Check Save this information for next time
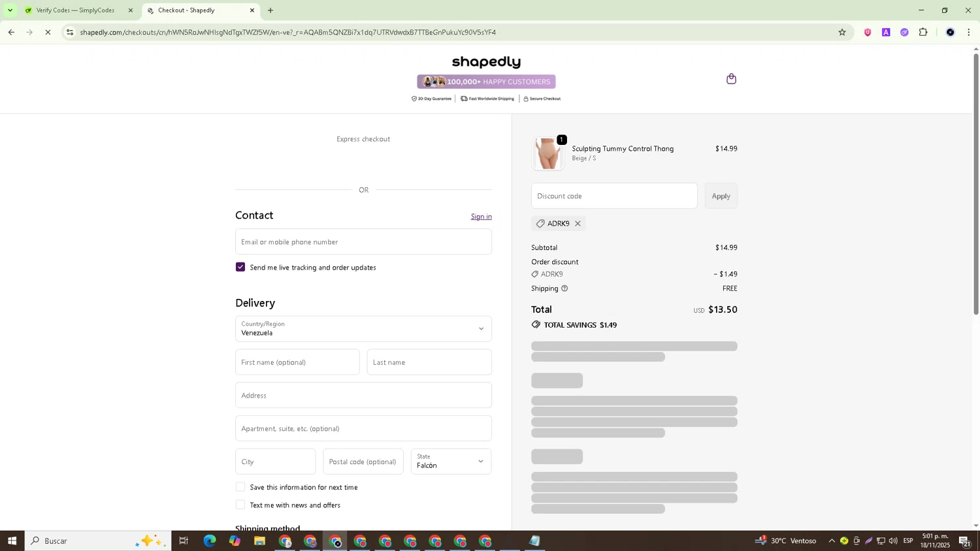 (240, 487)
